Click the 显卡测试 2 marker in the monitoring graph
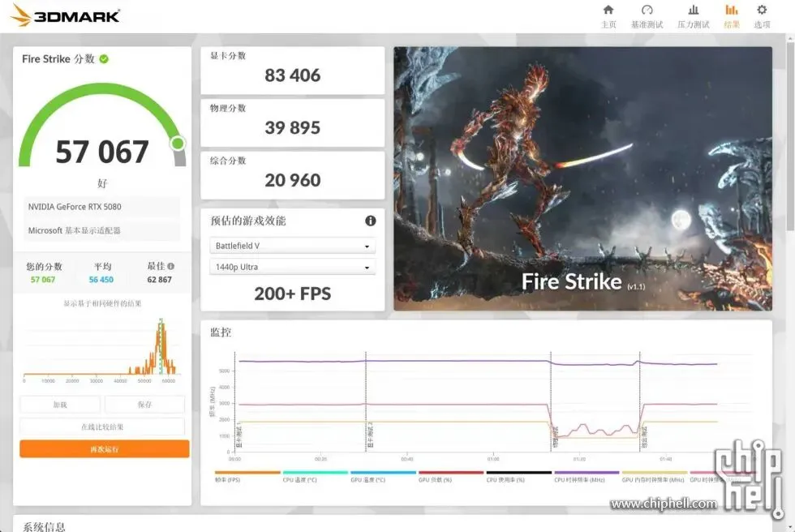 370,435
